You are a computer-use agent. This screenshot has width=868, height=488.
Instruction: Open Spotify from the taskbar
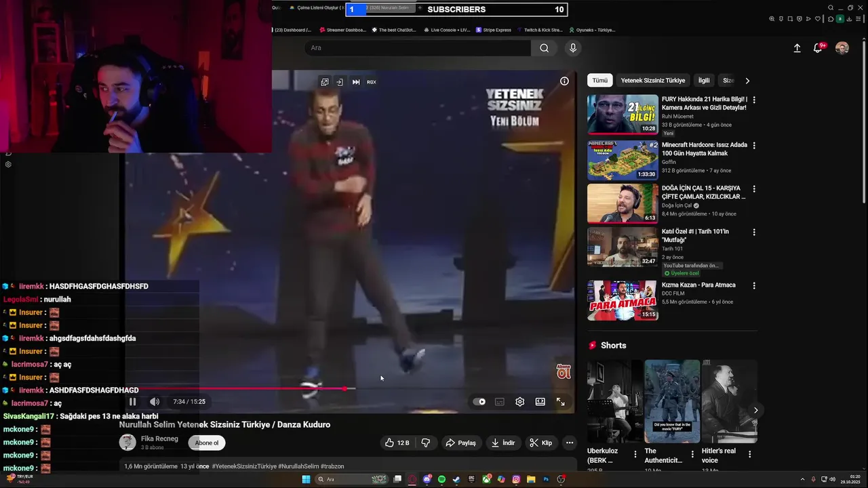pos(441,479)
